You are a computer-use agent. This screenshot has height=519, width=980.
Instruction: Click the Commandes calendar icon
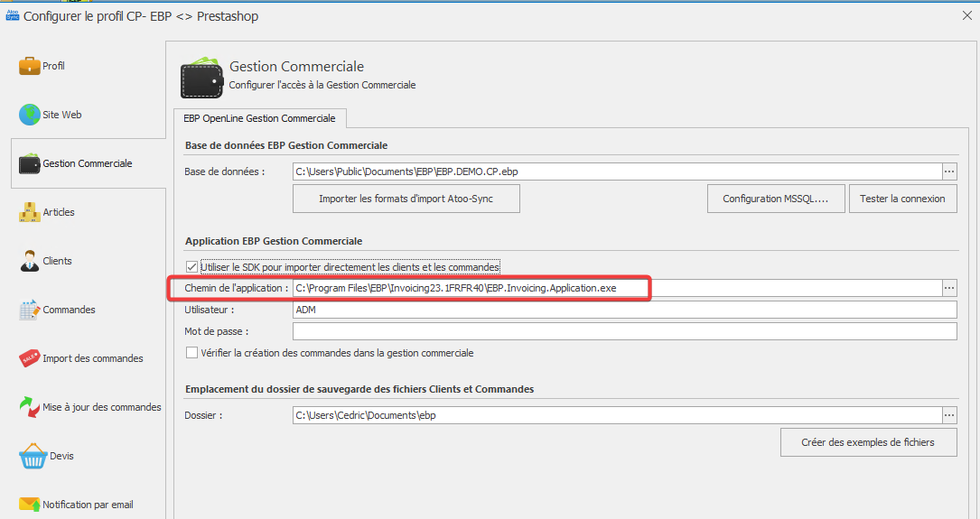click(30, 310)
